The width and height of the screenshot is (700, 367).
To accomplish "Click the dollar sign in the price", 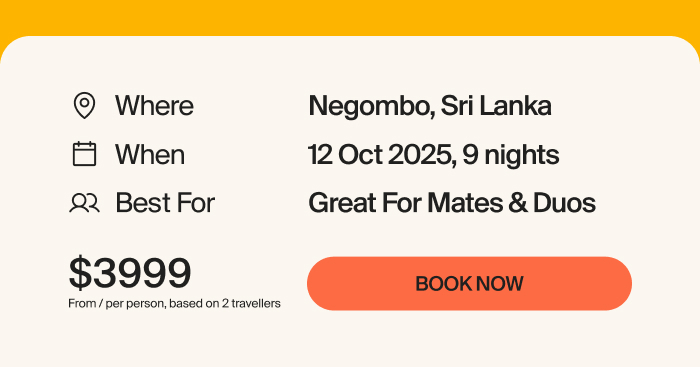I will pos(80,273).
